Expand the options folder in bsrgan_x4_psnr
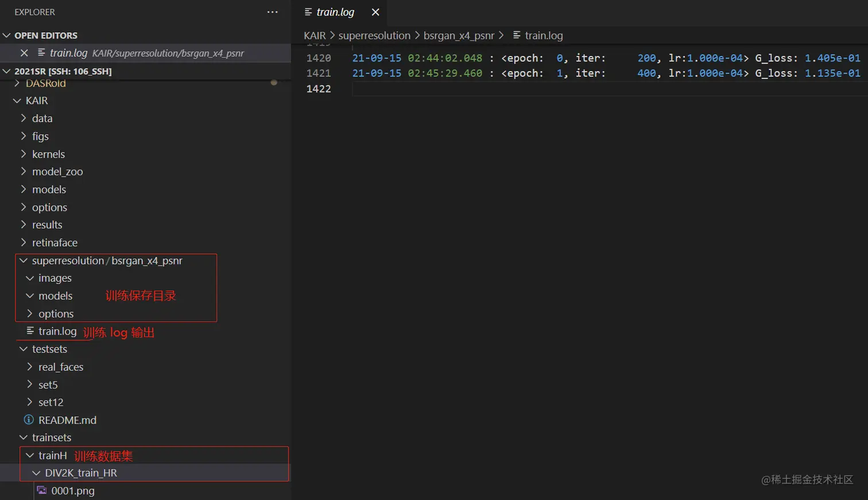 30,313
